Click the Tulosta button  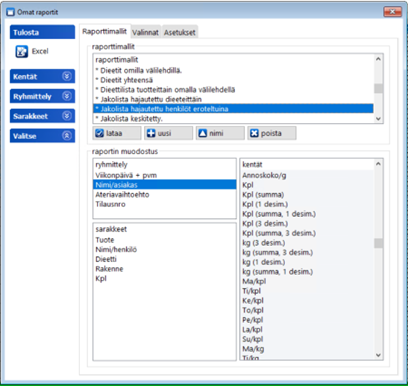coord(42,32)
